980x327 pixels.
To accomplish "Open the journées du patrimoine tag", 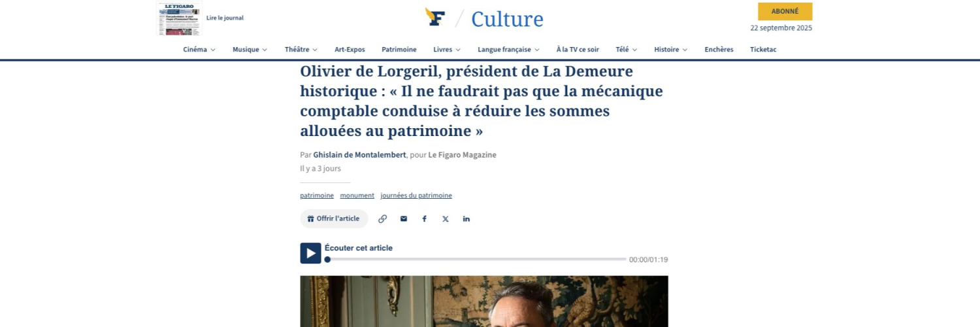I will 416,196.
